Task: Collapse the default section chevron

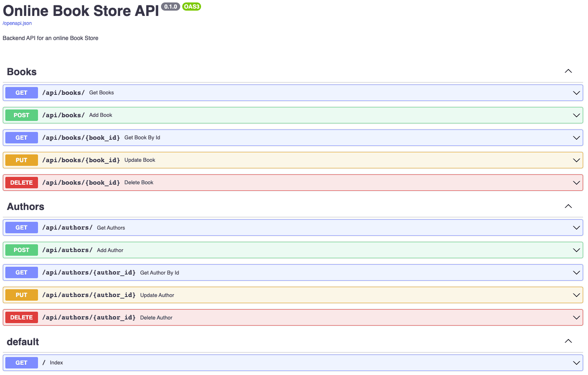Action: [x=568, y=341]
